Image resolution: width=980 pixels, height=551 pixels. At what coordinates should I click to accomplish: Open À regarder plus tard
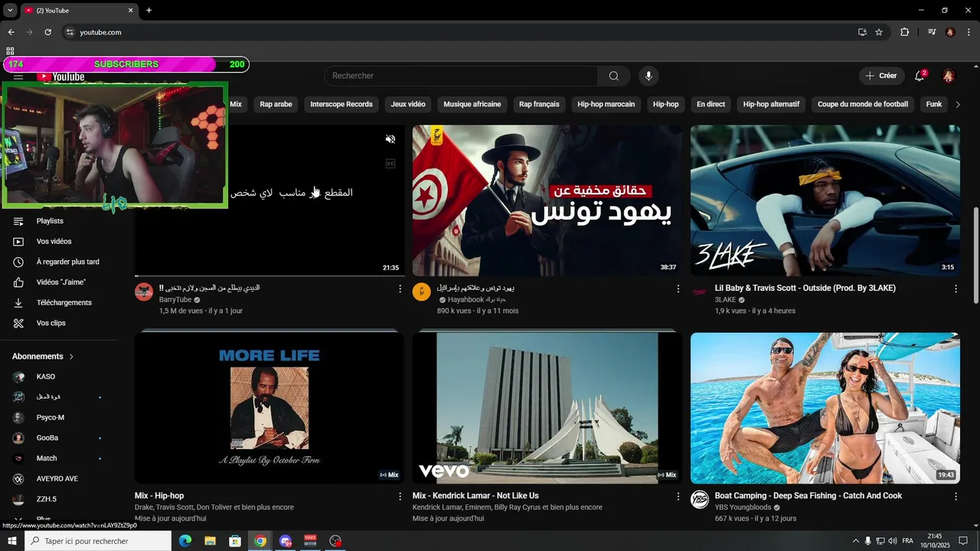[60, 262]
